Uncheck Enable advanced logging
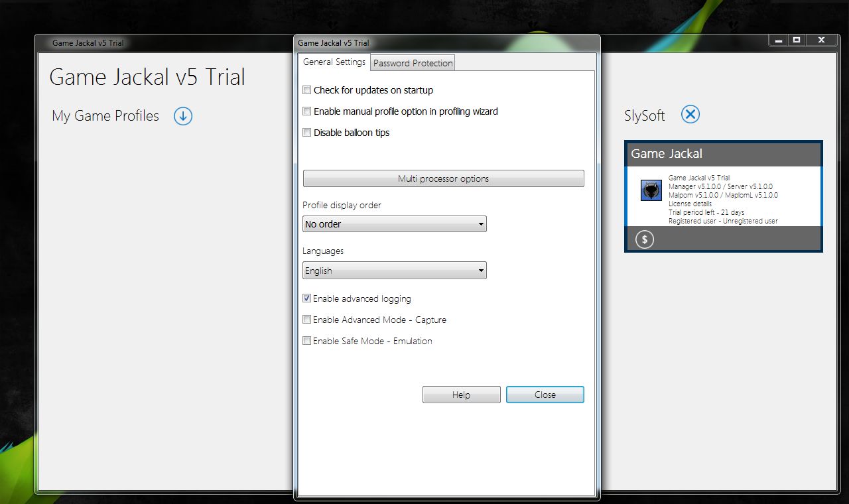Viewport: 849px width, 504px height. coord(306,298)
